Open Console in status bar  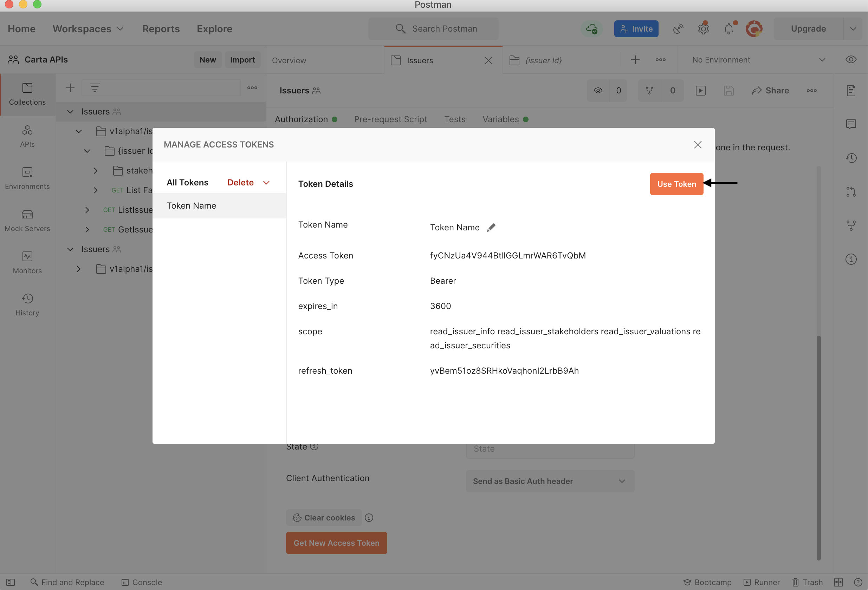click(142, 582)
